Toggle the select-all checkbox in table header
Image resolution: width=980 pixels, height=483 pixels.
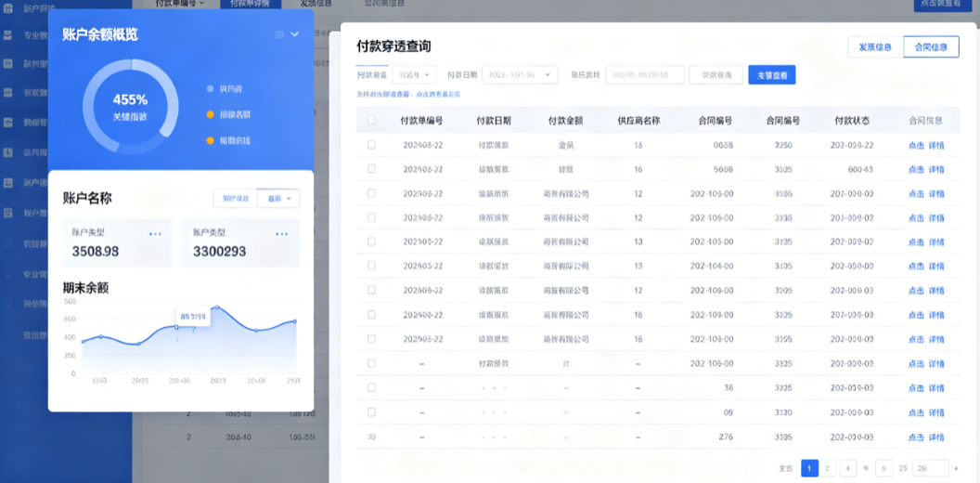tap(371, 120)
